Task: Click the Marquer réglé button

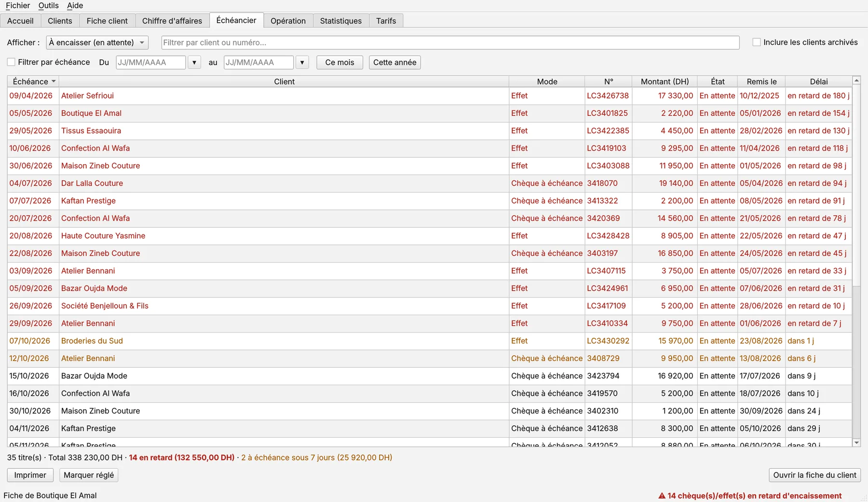Action: coord(89,475)
